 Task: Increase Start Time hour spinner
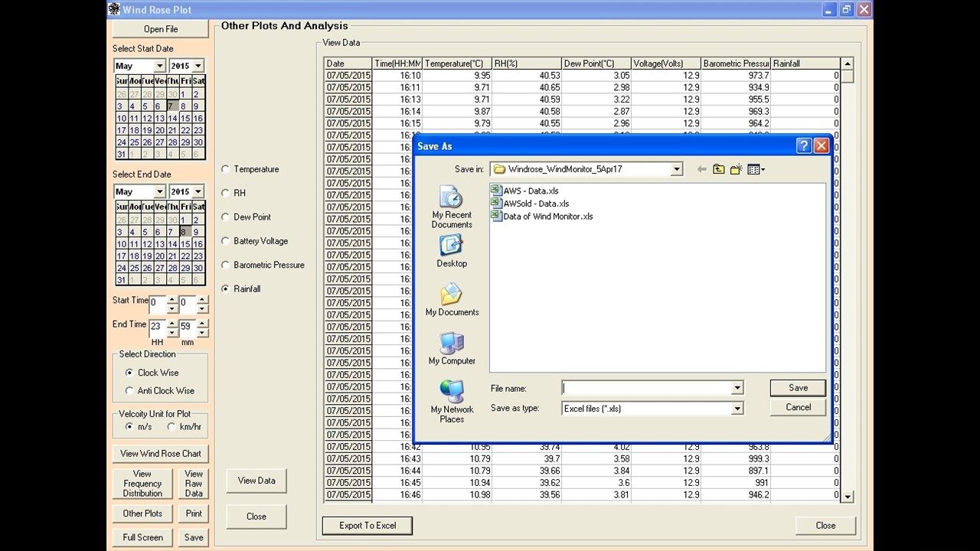pyautogui.click(x=172, y=300)
